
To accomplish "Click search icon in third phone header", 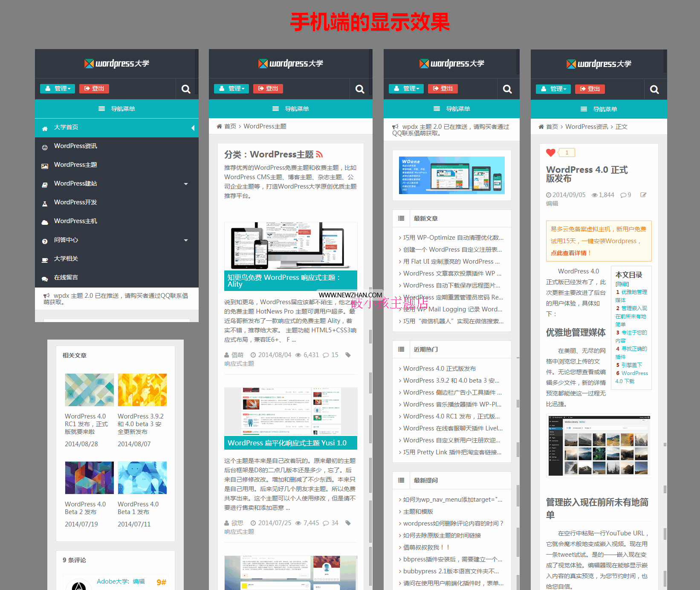I will click(507, 89).
